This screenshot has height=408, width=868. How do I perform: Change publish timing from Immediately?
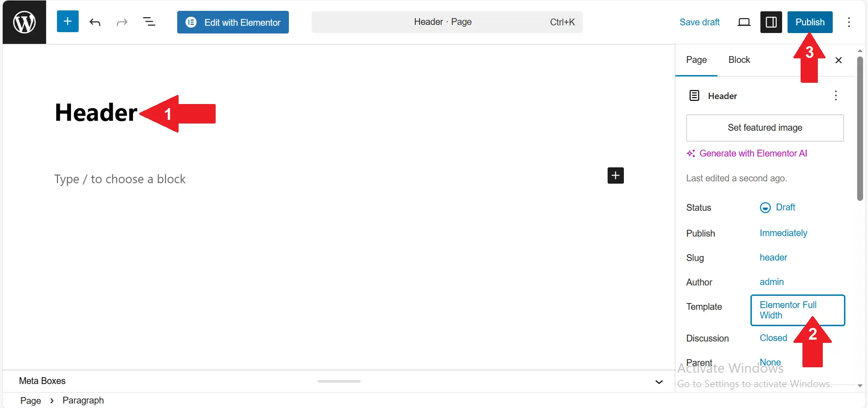(x=783, y=233)
